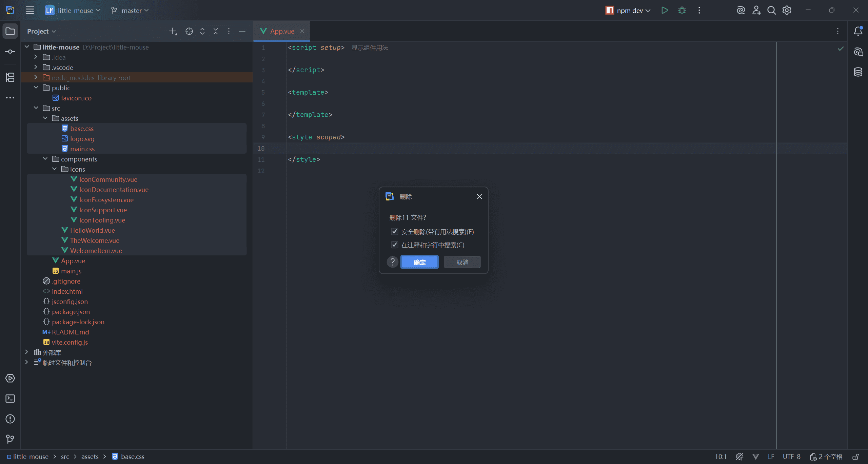Uncheck the safe delete checkbox

pyautogui.click(x=394, y=232)
